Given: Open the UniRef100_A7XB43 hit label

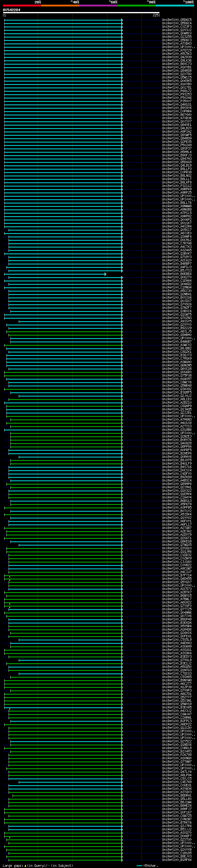Looking at the screenshot, I should [x=176, y=44].
